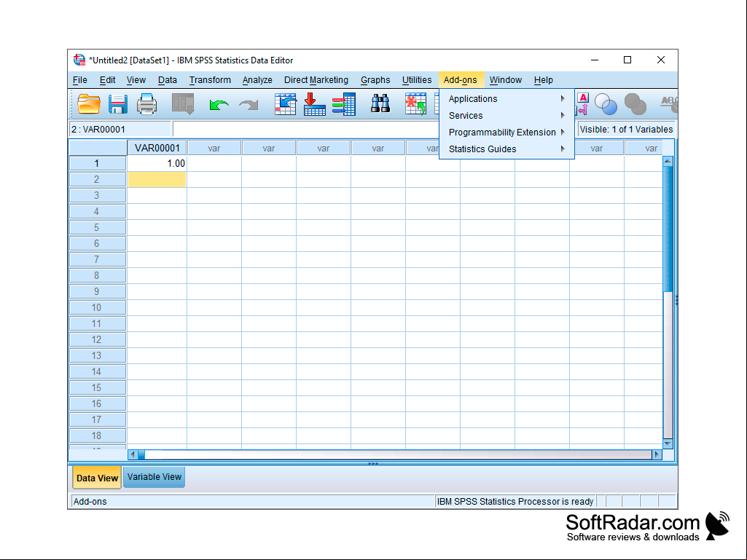Click the spell check ABC icon
Viewport: 747px width, 560px height.
coord(669,104)
